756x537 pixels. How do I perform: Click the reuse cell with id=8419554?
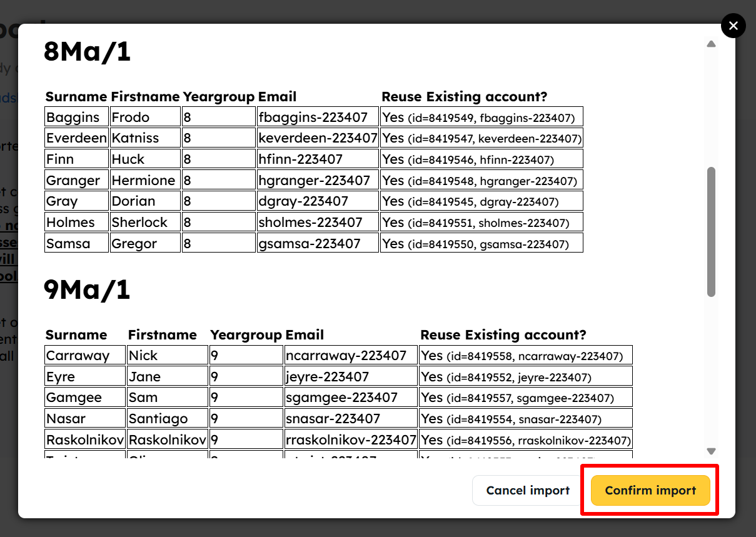coord(526,418)
